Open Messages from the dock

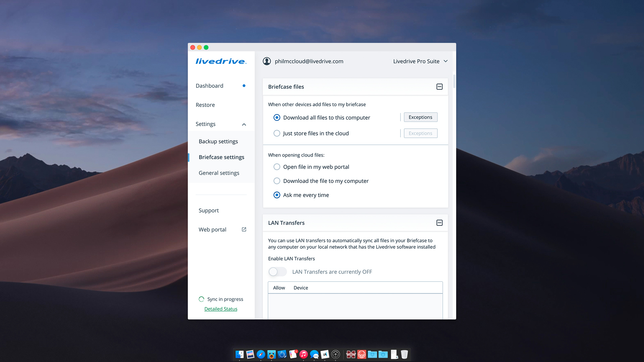pos(314,354)
